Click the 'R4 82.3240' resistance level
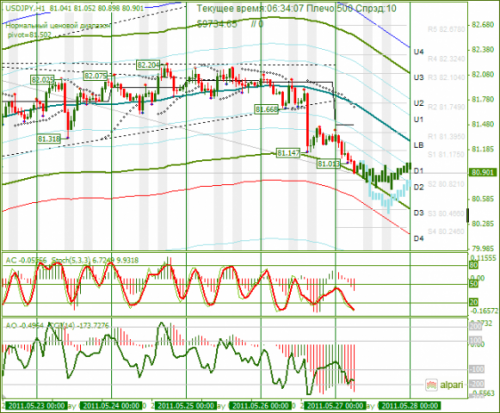This screenshot has width=500, height=413. click(x=446, y=59)
